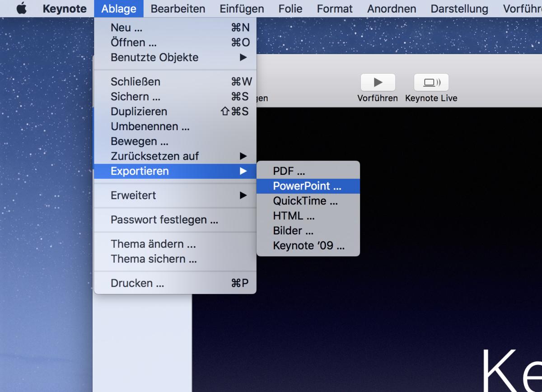Viewport: 542px width, 392px height.
Task: Open the Darstellung menu
Action: [x=459, y=9]
